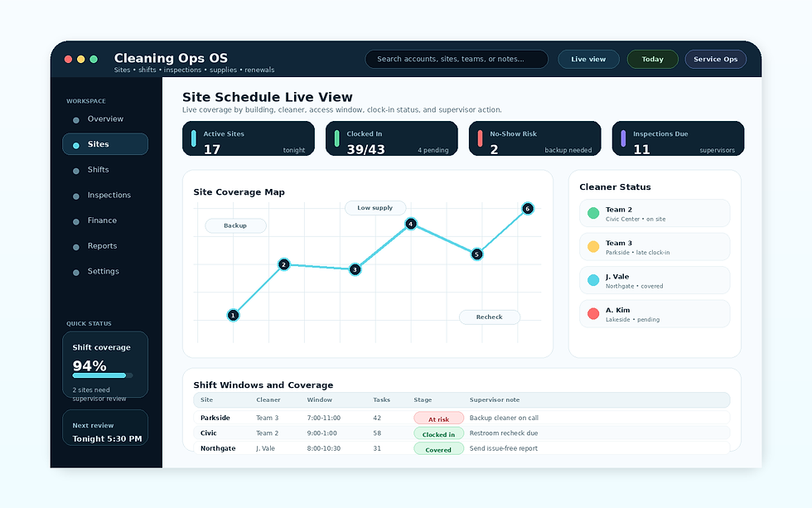Screen dimensions: 812x508
Task: Open the J. Vale Northgate card
Action: [x=655, y=280]
